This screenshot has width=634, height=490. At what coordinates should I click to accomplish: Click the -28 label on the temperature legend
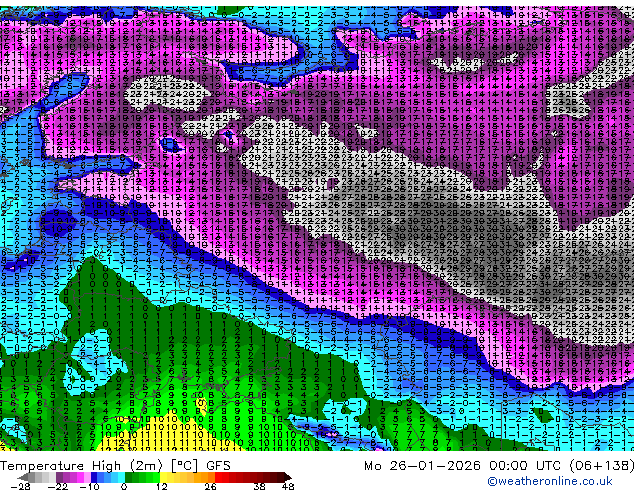click(x=20, y=486)
